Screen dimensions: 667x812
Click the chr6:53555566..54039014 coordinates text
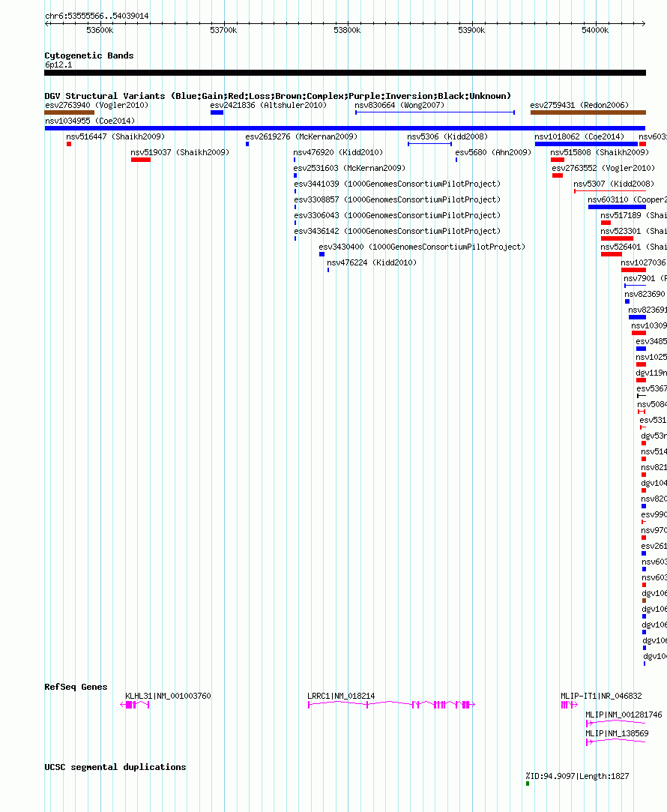click(x=97, y=16)
